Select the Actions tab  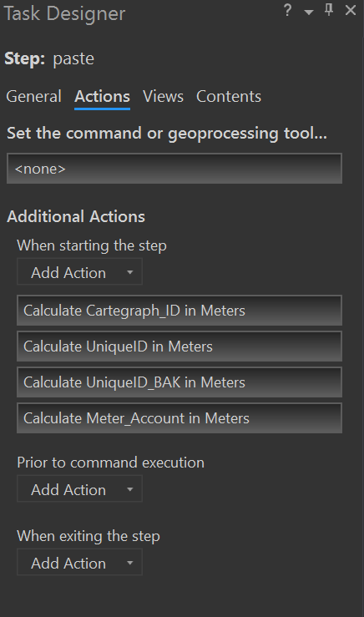(x=103, y=96)
